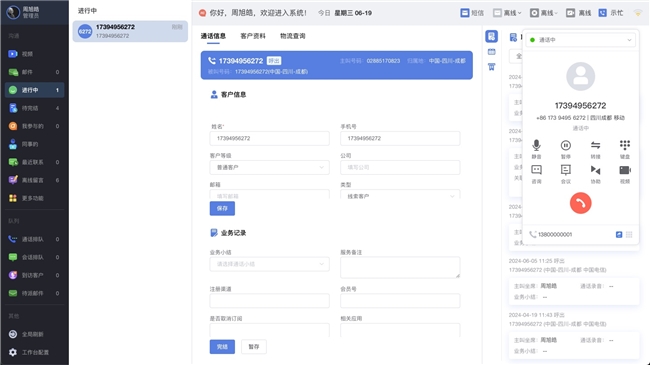
Task: Open 工作台配置 gear settings in sidebar
Action: coord(13,352)
